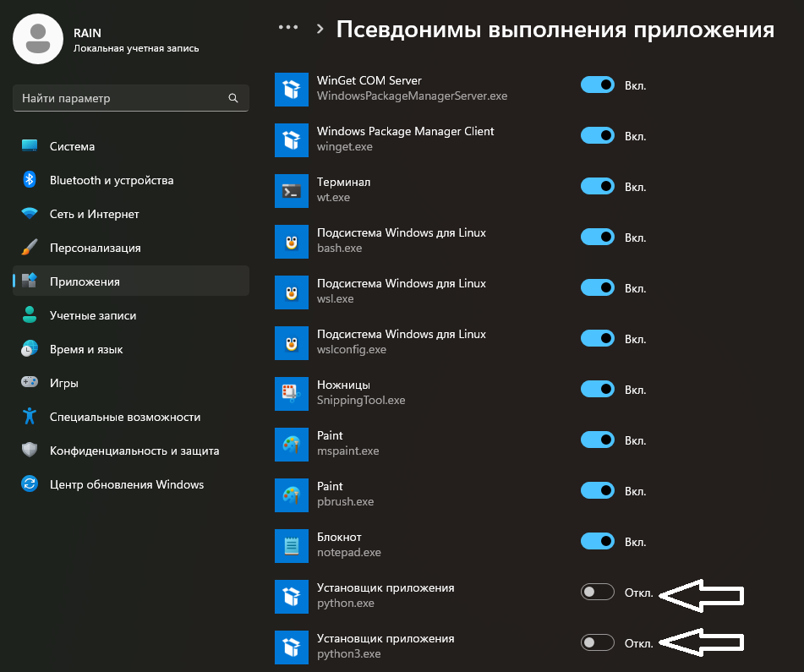This screenshot has height=672, width=804.
Task: Click the WinGet COM Server app icon
Action: pos(291,90)
